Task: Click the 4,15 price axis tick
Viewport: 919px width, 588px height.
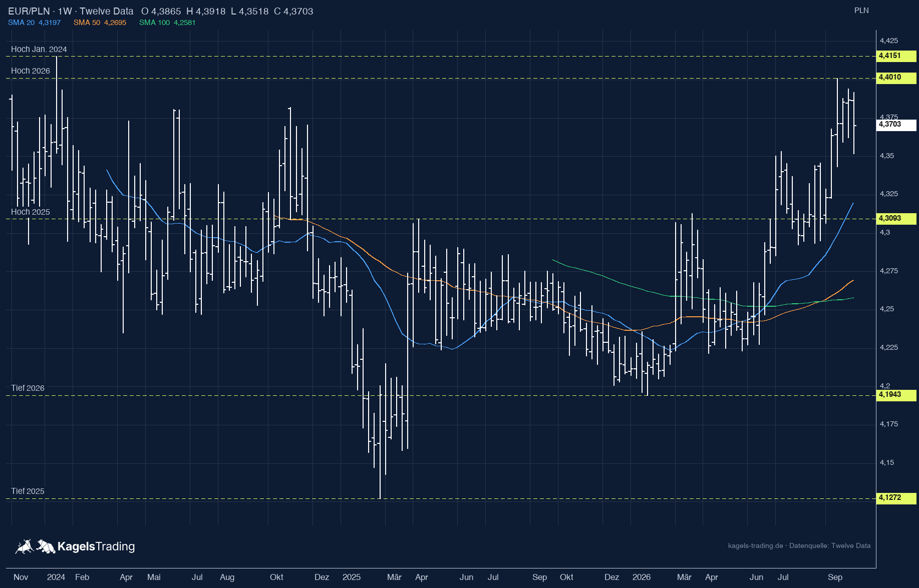Action: click(x=887, y=462)
